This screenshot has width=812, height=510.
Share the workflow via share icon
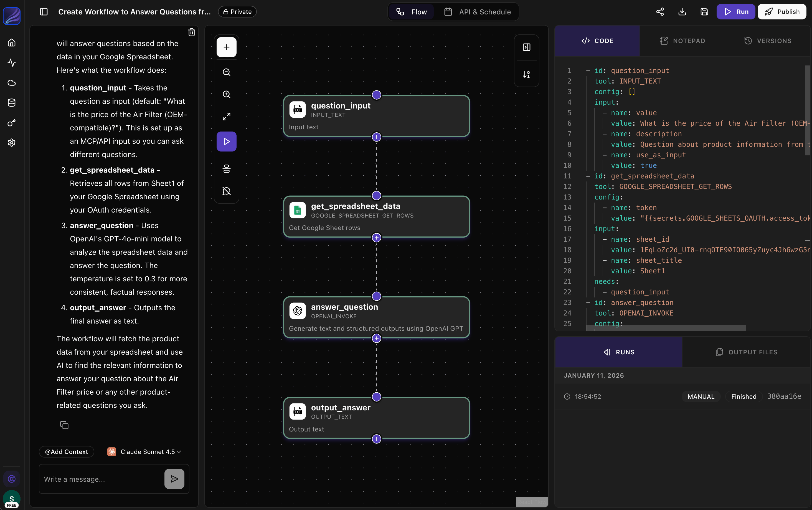(660, 12)
